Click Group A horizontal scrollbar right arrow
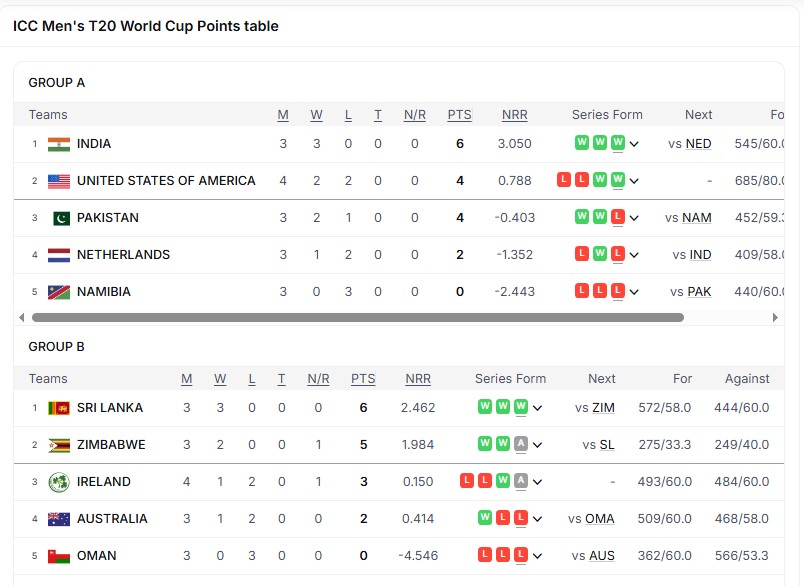Viewport: 804px width, 586px height. [x=775, y=317]
